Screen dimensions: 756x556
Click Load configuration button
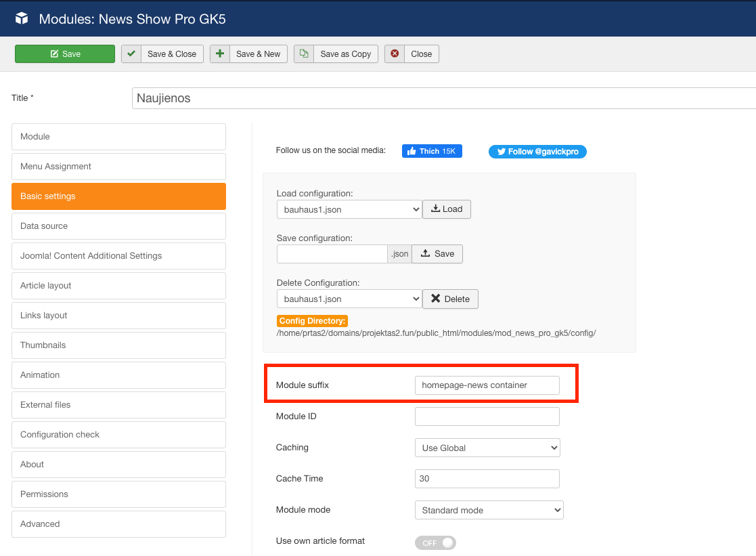(x=447, y=209)
